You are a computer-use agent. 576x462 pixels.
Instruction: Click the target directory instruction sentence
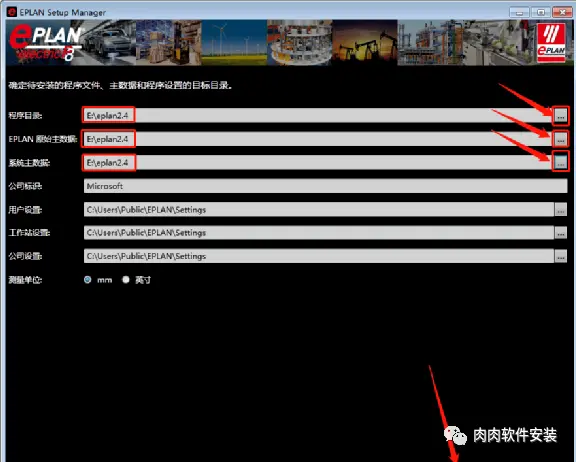point(120,86)
